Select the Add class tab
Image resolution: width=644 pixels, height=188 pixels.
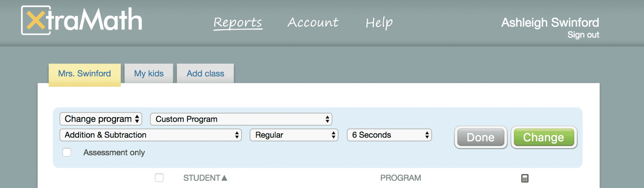point(205,74)
